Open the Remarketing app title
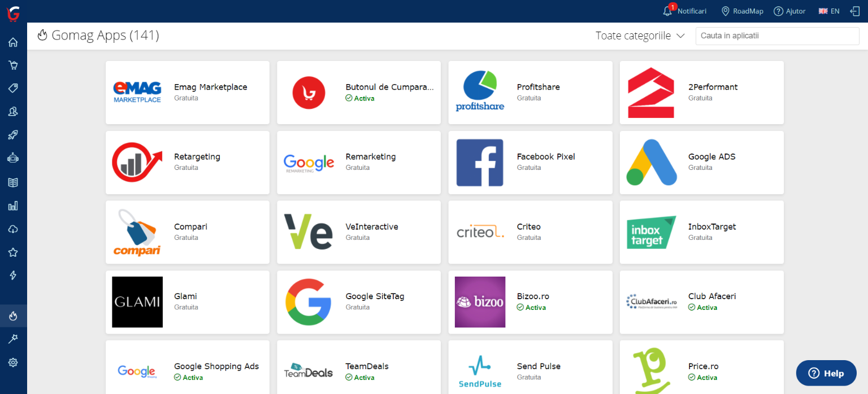This screenshot has height=394, width=868. pyautogui.click(x=371, y=156)
